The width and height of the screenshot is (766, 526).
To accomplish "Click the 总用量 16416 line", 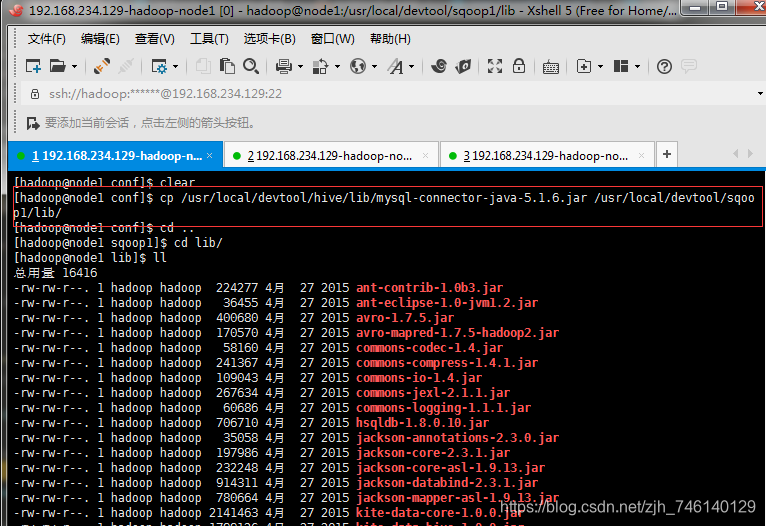I will coord(56,273).
